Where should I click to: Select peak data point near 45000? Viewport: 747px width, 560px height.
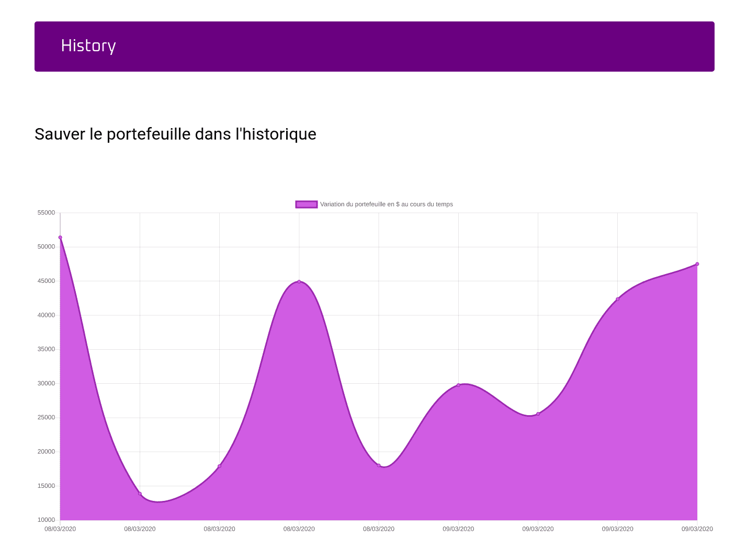click(x=299, y=282)
